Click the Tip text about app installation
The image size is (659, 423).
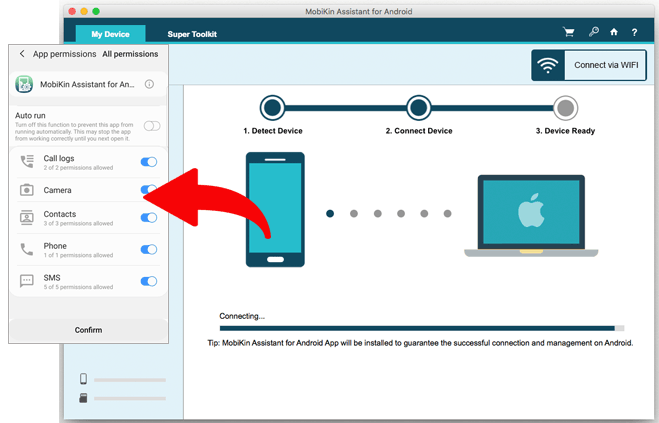point(420,343)
